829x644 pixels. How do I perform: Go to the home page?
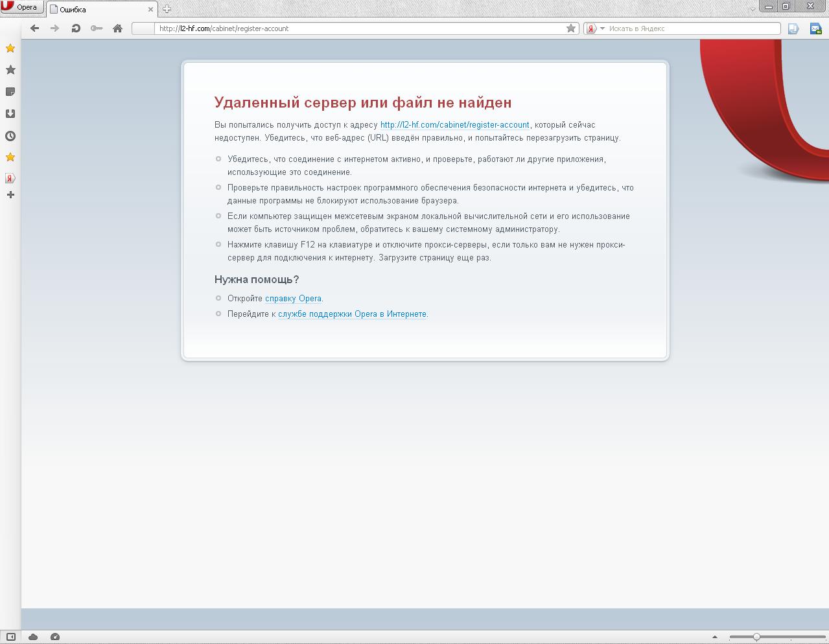tap(117, 29)
